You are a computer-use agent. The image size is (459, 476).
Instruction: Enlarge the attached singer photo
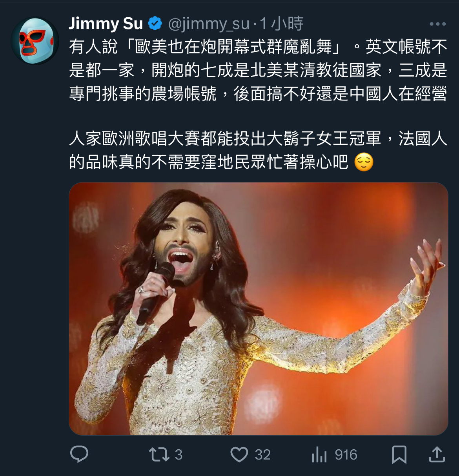pyautogui.click(x=259, y=309)
